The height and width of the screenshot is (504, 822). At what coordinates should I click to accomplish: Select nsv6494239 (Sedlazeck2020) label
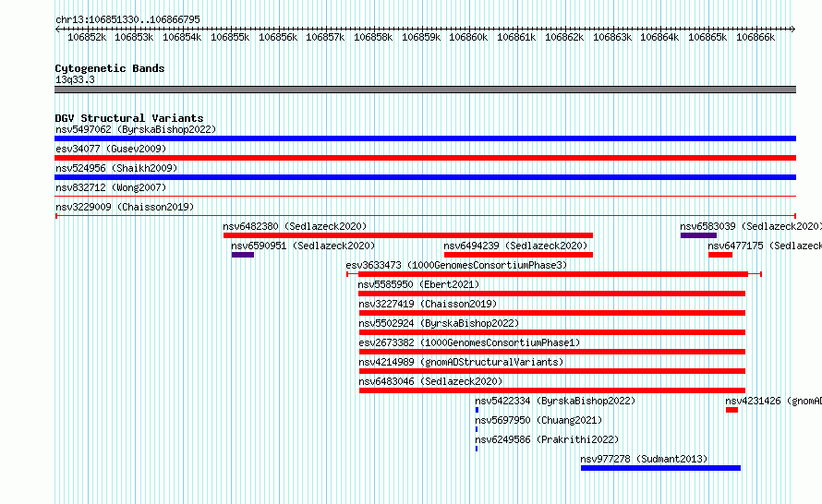515,246
